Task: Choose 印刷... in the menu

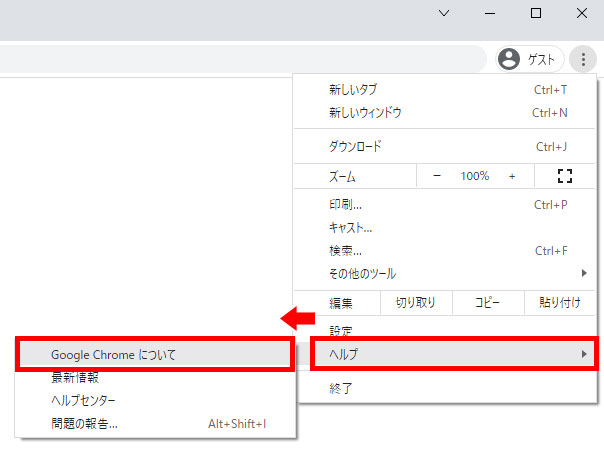Action: pyautogui.click(x=444, y=205)
